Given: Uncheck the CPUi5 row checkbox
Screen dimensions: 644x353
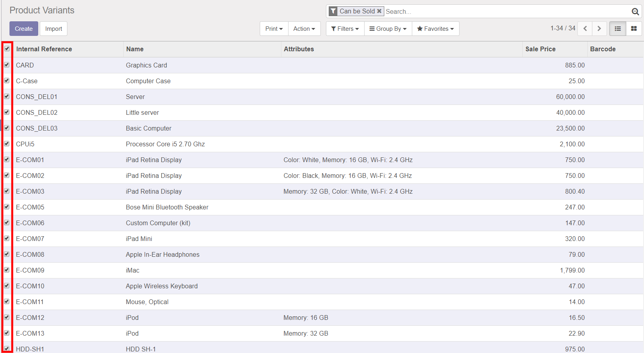Looking at the screenshot, I should [x=7, y=144].
